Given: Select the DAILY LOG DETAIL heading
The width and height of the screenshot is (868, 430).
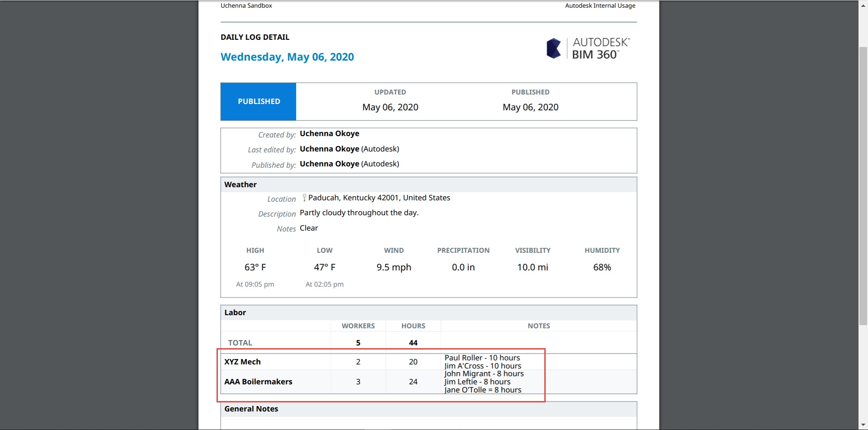Looking at the screenshot, I should click(255, 37).
